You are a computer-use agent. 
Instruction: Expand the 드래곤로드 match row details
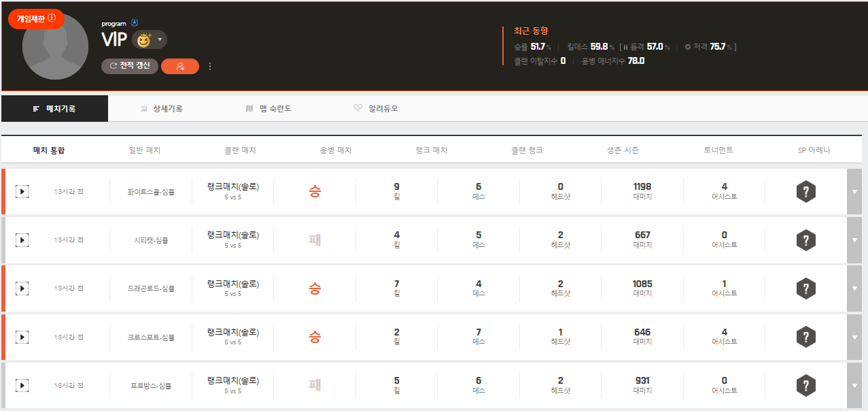(855, 289)
